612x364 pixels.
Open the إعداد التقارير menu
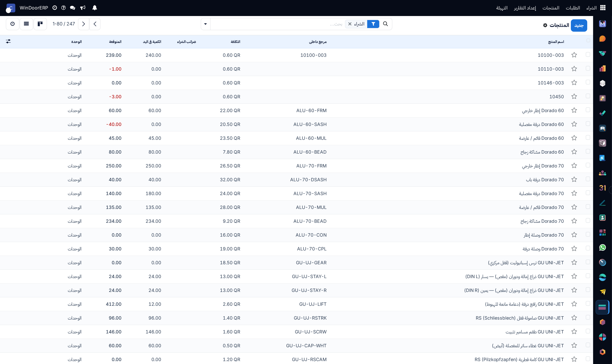[525, 8]
